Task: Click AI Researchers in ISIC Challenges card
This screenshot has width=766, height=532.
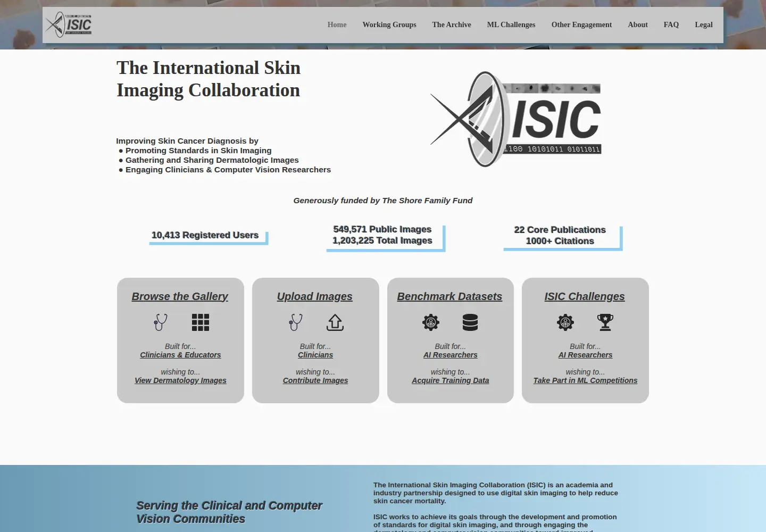Action: (585, 355)
